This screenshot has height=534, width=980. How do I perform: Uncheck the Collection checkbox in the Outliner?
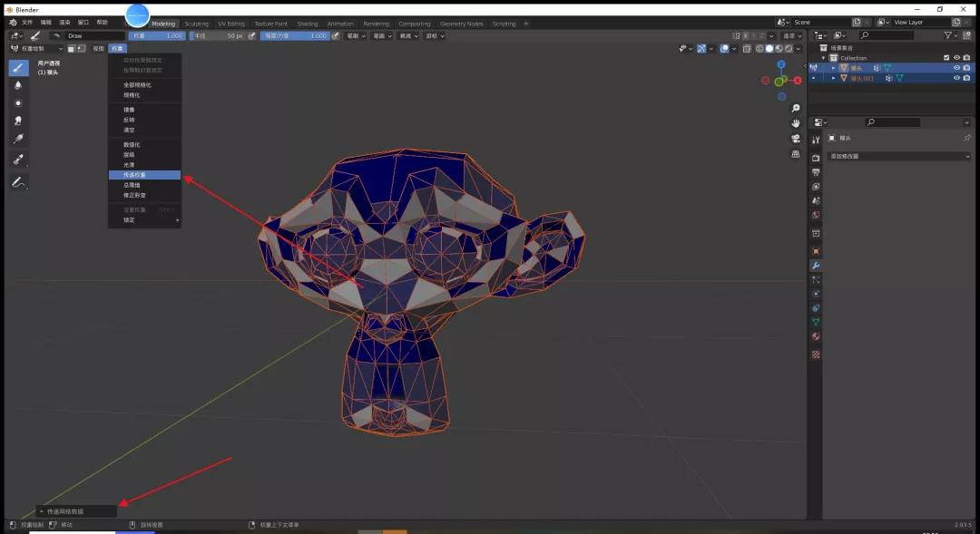pos(946,57)
